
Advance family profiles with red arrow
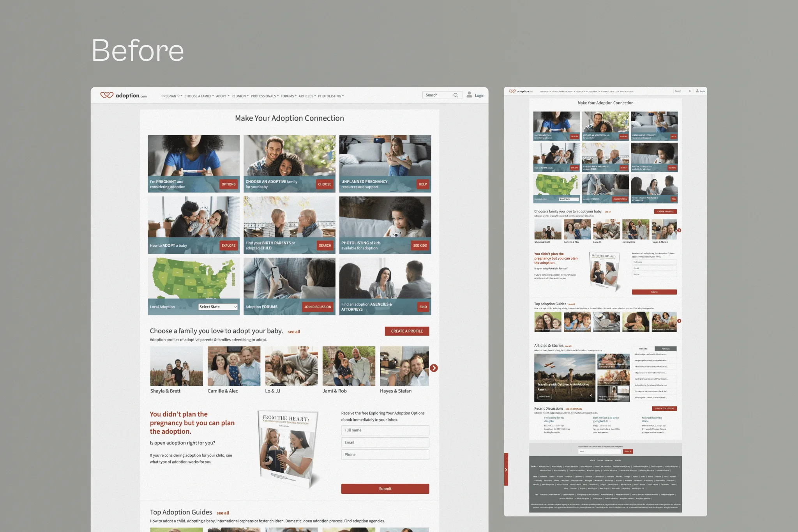434,368
